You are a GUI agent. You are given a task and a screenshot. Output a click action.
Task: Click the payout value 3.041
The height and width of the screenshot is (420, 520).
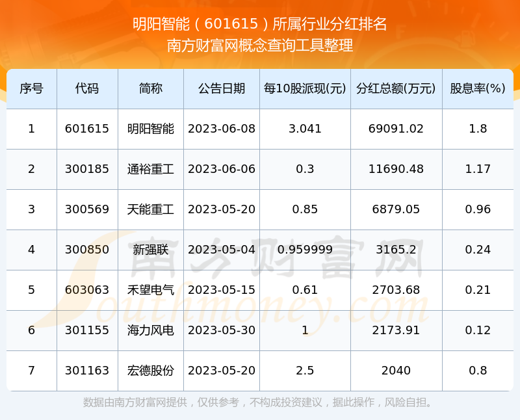[x=305, y=129]
